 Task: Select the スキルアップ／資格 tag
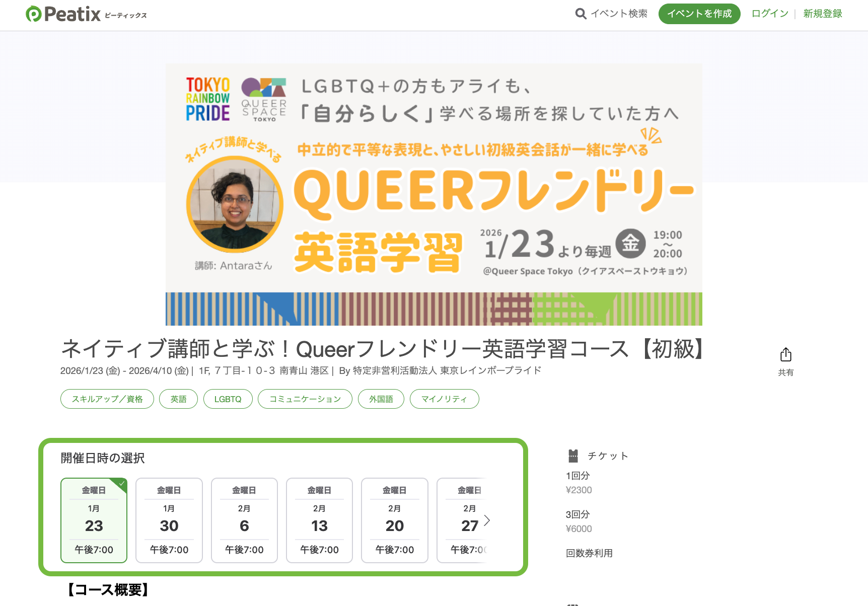107,399
